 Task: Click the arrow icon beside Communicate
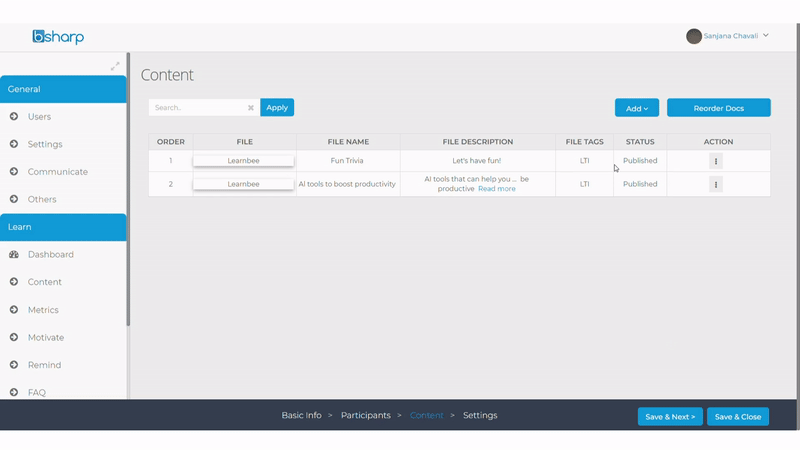14,171
